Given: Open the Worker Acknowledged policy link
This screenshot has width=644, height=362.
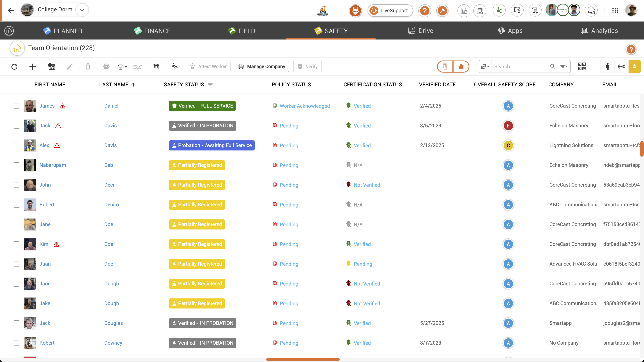Looking at the screenshot, I should click(305, 106).
